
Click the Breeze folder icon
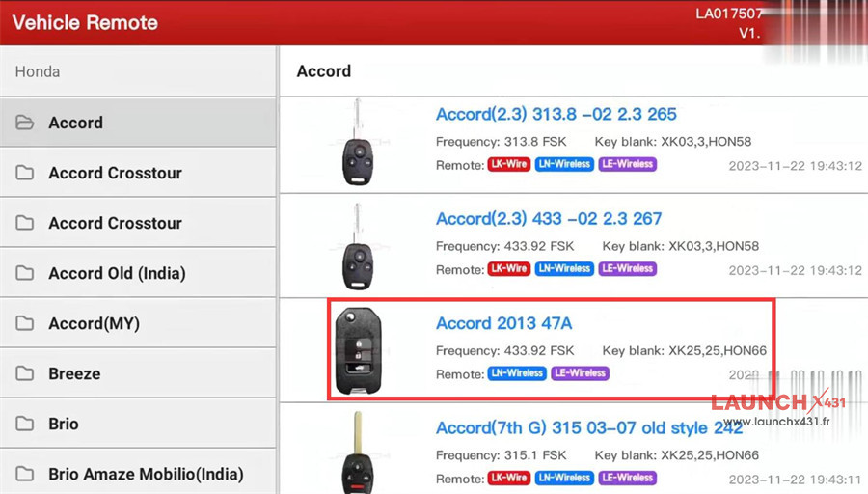pyautogui.click(x=24, y=373)
